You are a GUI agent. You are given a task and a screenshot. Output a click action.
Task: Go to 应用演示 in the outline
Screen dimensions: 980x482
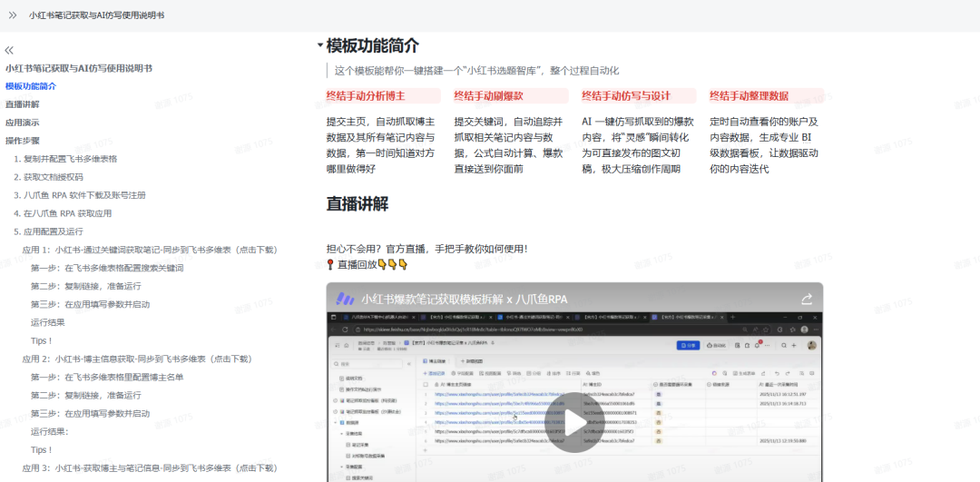click(x=23, y=123)
